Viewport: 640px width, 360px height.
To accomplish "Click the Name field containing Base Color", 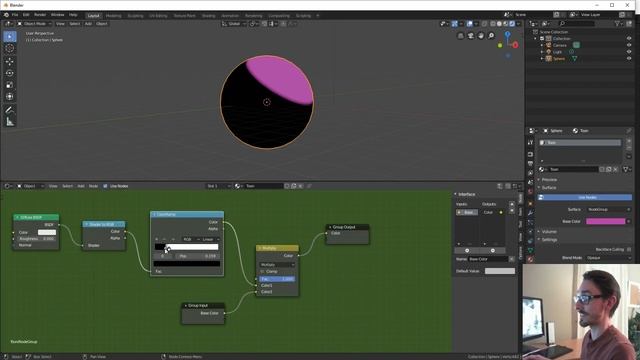I will click(489, 259).
